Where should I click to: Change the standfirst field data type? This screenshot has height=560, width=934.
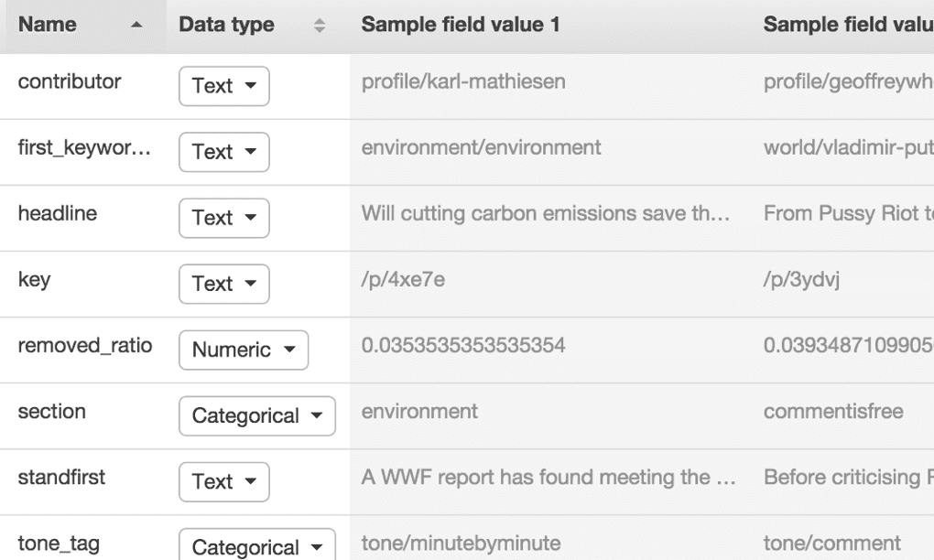[223, 481]
